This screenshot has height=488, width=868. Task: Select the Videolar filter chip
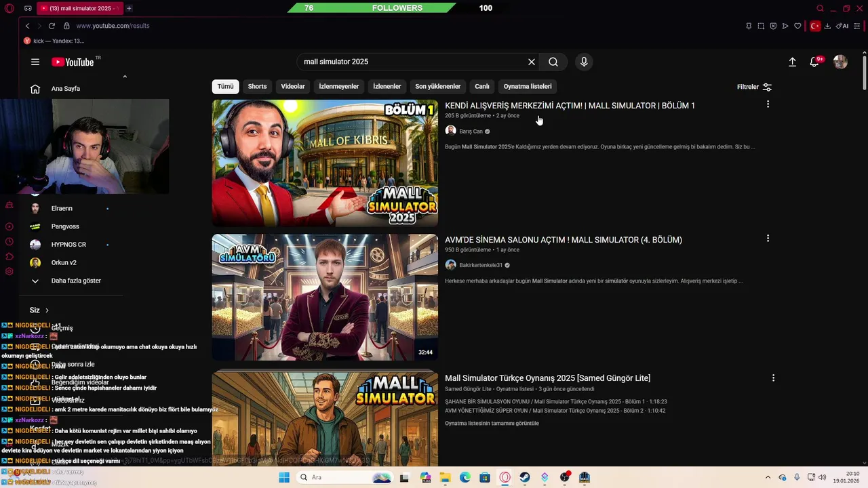tap(293, 86)
